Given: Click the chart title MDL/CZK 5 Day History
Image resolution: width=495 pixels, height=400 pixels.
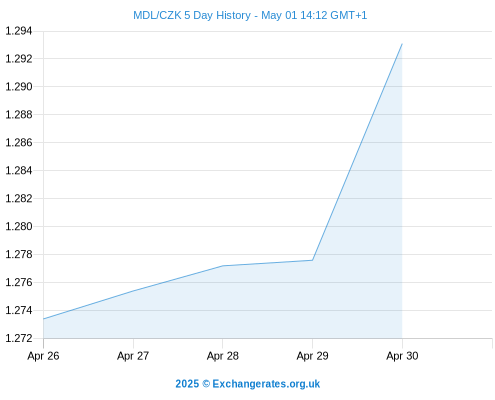Looking at the screenshot, I should tap(250, 15).
